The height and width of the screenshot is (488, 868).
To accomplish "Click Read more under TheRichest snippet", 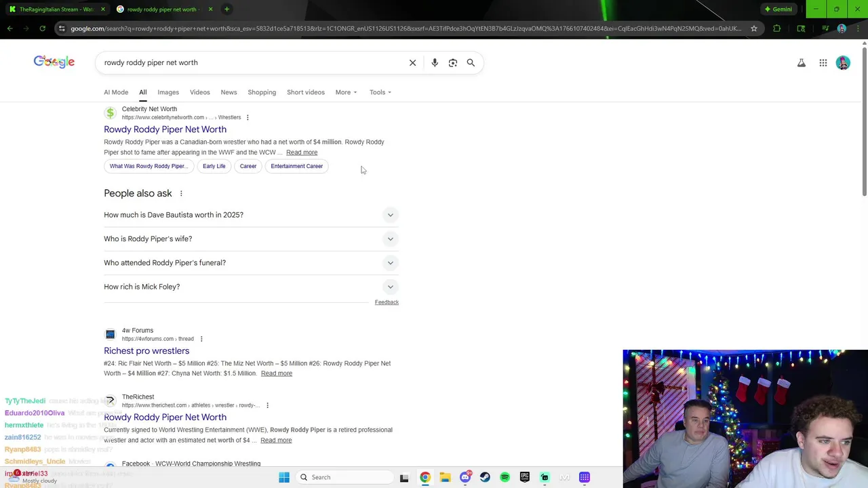I will 276,441.
